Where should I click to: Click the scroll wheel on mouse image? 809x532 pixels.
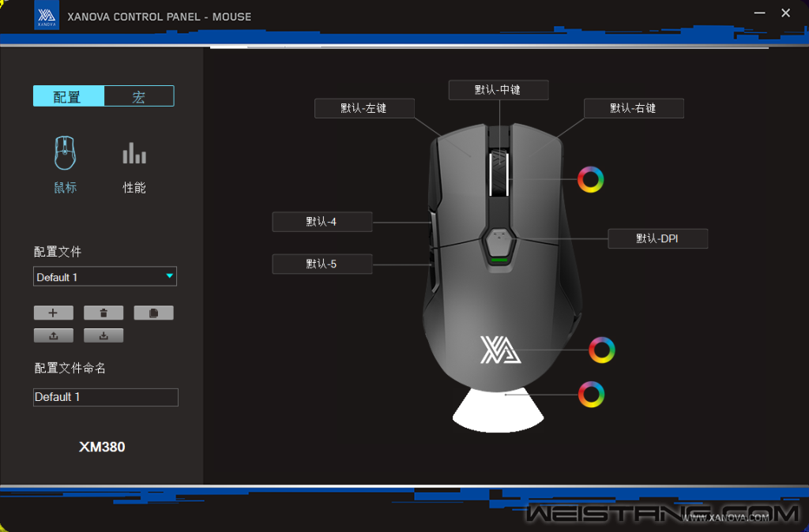[x=499, y=174]
